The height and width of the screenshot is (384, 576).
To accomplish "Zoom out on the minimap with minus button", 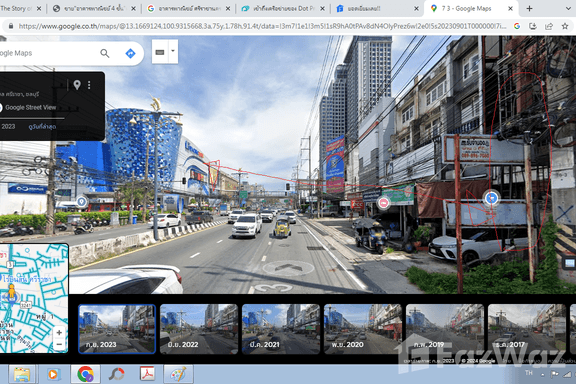I will pyautogui.click(x=59, y=344).
